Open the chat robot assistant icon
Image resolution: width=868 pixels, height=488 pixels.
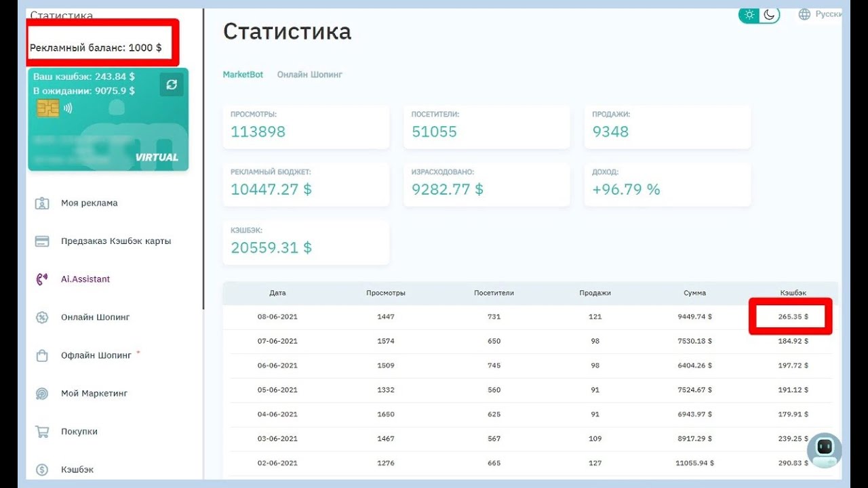click(825, 450)
